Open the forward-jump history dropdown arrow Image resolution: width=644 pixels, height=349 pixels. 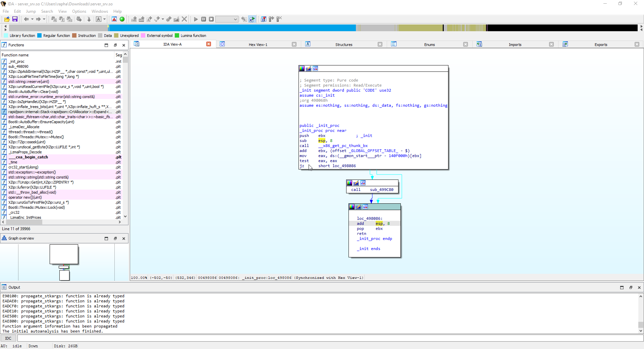[44, 19]
